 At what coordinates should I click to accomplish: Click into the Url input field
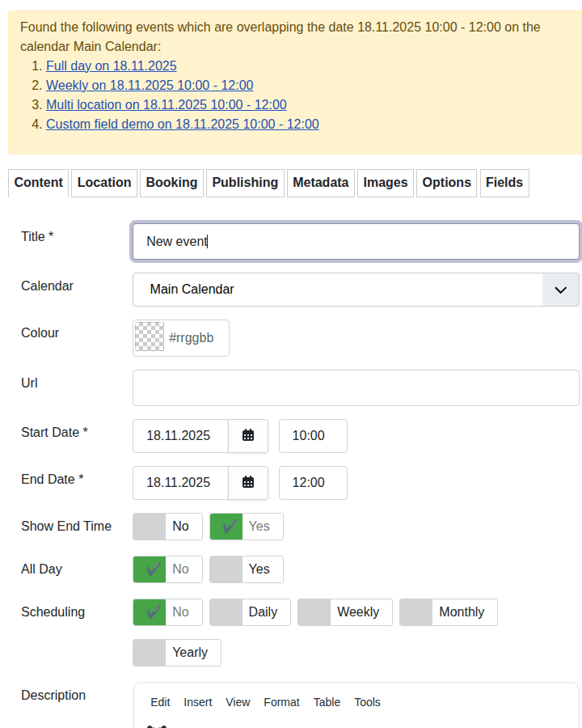tap(356, 388)
